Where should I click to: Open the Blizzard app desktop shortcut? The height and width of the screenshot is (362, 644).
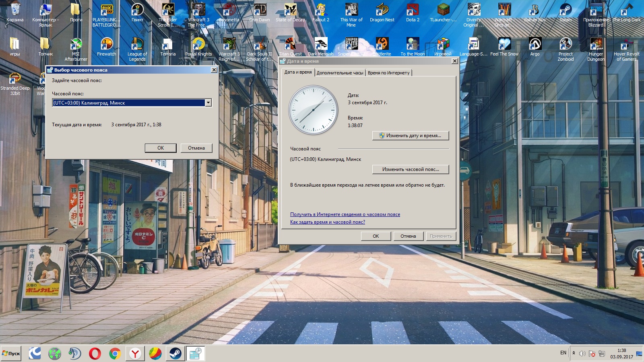click(x=596, y=14)
